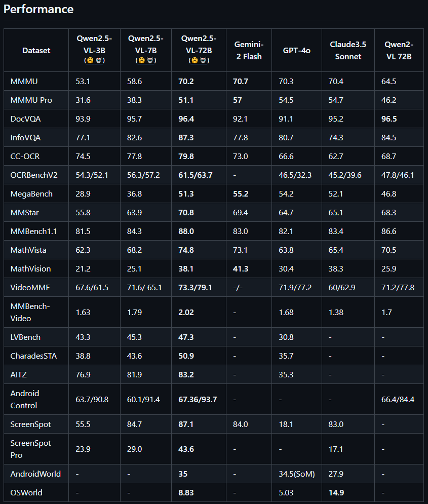Click the MMMU Pro row label

tap(31, 100)
